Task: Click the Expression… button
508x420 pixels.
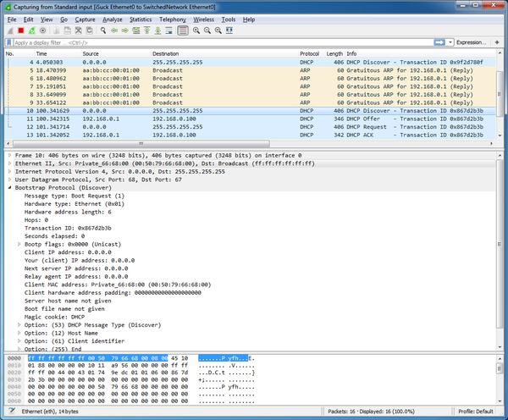Action: pos(472,41)
